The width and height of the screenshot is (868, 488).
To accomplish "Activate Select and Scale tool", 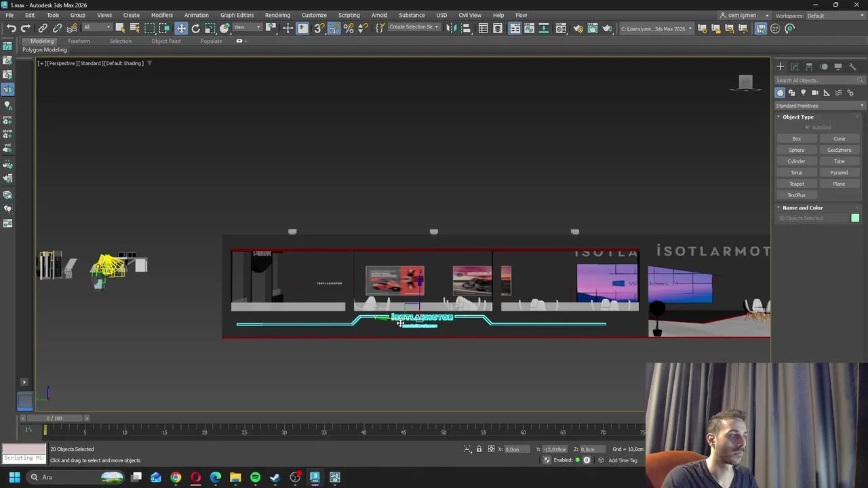I will click(x=210, y=28).
